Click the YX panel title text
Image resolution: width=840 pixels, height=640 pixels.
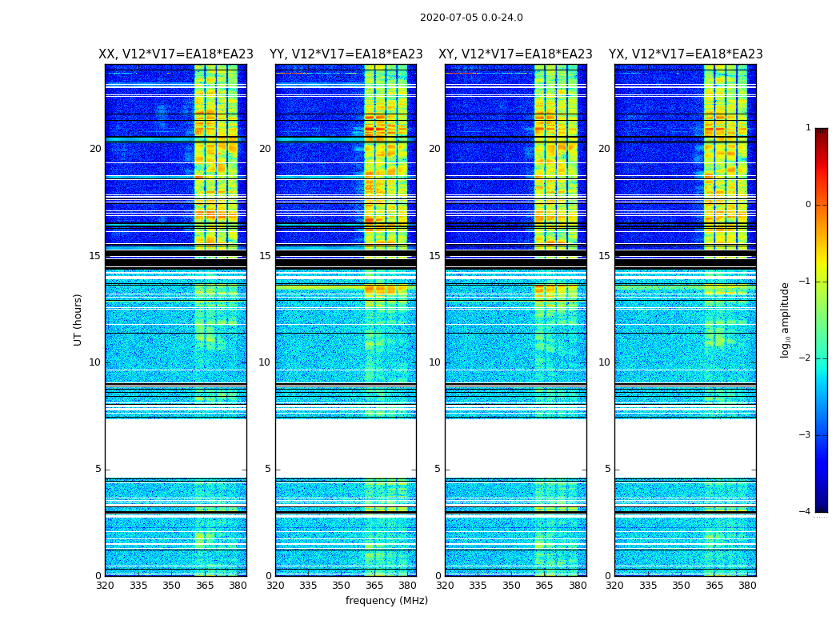[686, 54]
